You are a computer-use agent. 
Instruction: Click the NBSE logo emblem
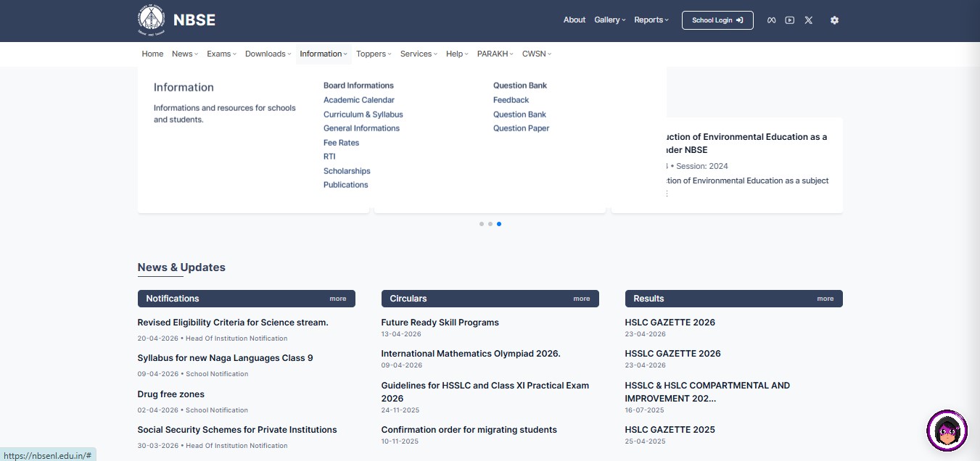click(152, 20)
